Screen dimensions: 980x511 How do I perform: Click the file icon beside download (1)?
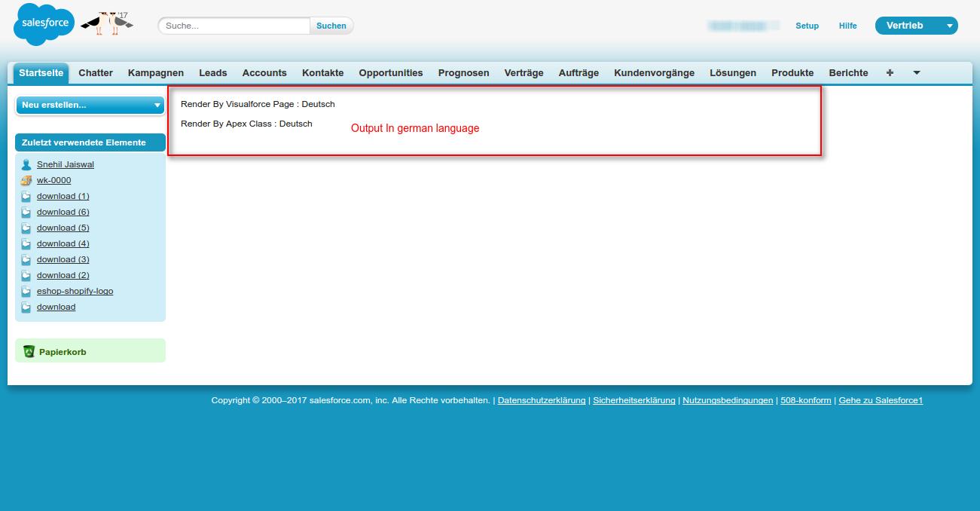point(26,196)
